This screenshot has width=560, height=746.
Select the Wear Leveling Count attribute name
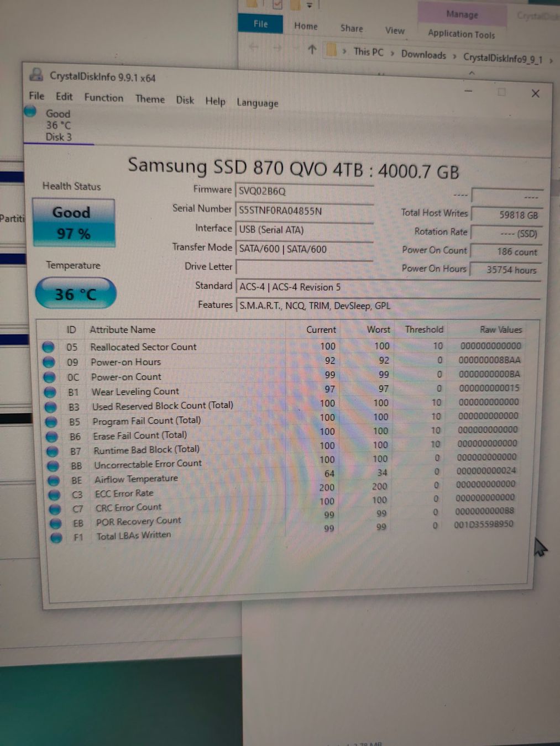click(x=135, y=392)
